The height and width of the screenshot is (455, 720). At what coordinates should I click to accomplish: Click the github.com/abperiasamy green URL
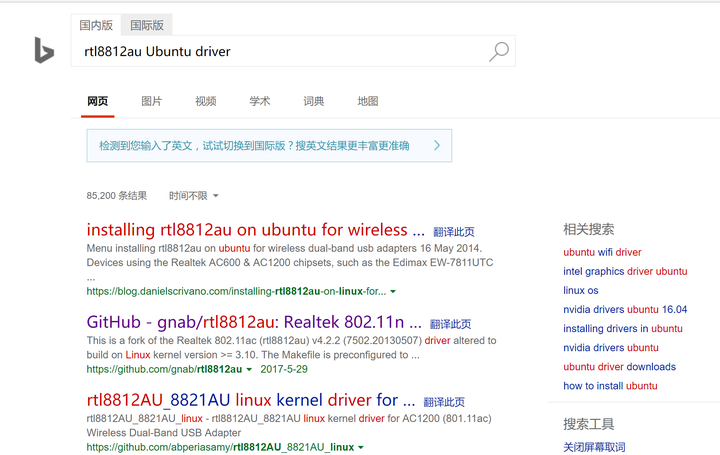tap(220, 448)
